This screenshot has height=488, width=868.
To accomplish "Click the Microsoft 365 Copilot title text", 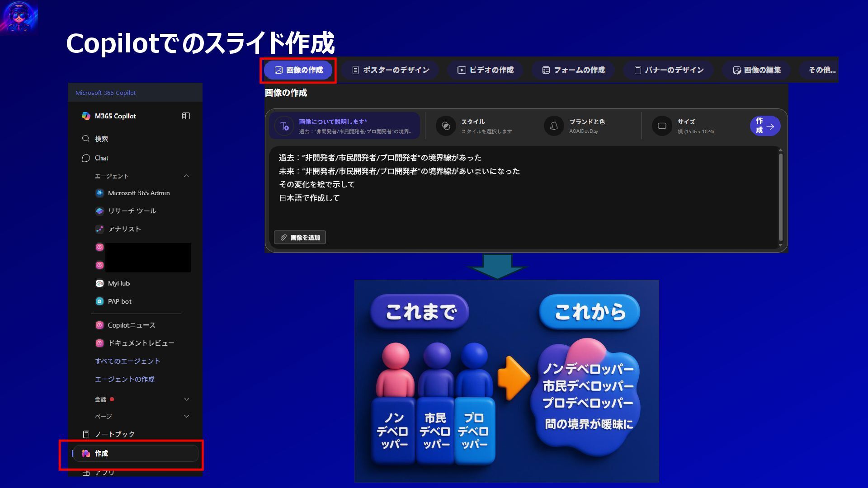I will coord(105,93).
